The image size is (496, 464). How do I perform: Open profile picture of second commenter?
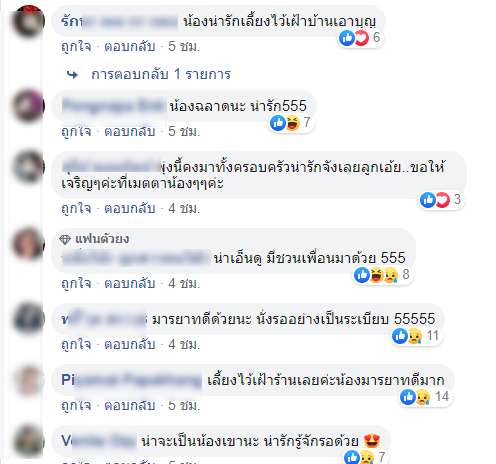[28, 106]
